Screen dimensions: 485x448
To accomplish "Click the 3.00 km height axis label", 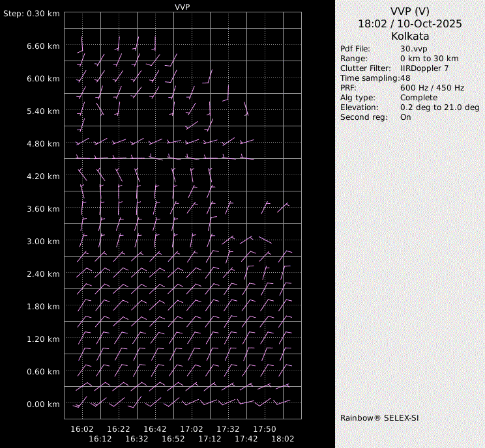I will 44,242.
